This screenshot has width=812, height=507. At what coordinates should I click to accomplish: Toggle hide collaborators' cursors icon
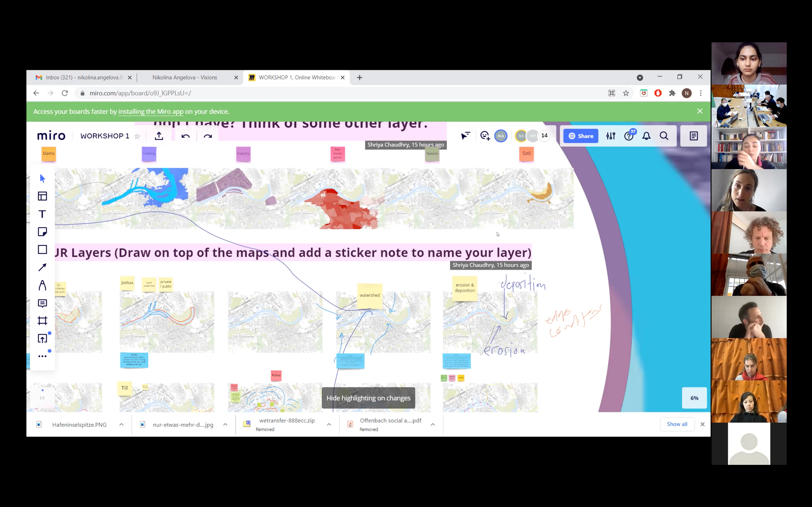click(465, 136)
